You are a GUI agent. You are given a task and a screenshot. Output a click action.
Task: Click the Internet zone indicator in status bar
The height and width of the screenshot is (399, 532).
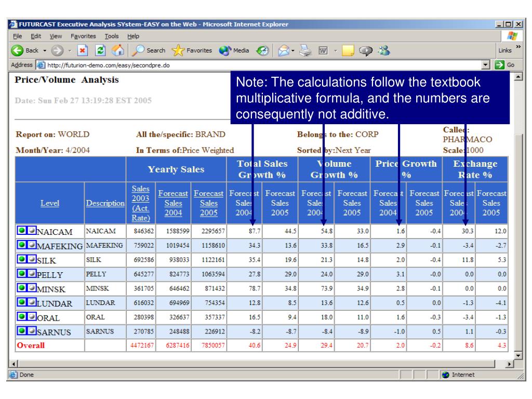[458, 375]
